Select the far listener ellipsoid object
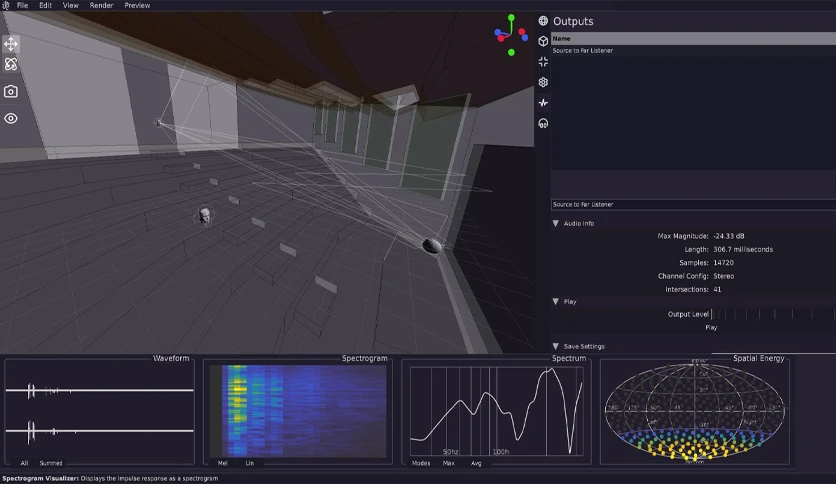The width and height of the screenshot is (836, 484). coord(432,246)
